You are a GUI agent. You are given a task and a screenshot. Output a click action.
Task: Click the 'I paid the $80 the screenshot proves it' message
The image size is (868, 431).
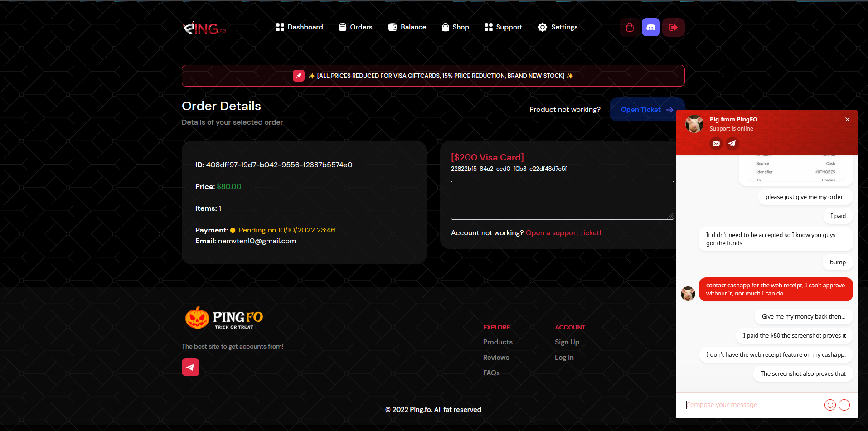click(x=794, y=336)
